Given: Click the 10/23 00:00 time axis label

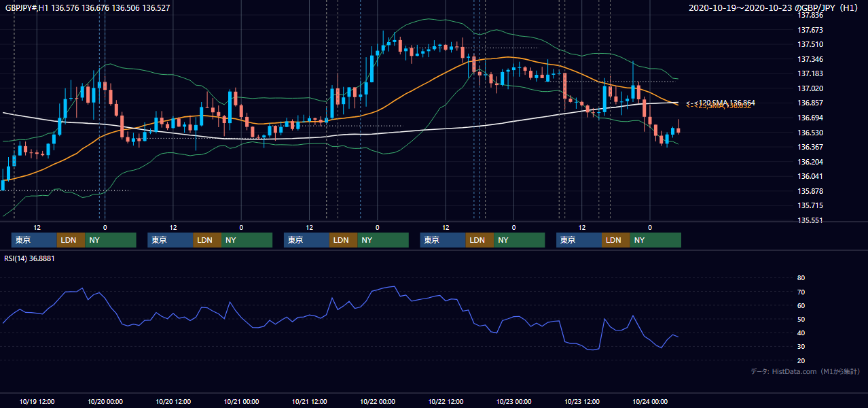Looking at the screenshot, I should coord(513,401).
